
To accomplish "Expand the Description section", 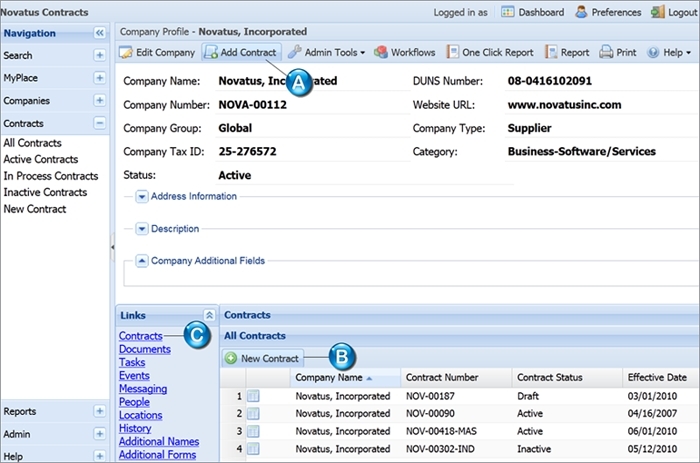I will click(142, 229).
